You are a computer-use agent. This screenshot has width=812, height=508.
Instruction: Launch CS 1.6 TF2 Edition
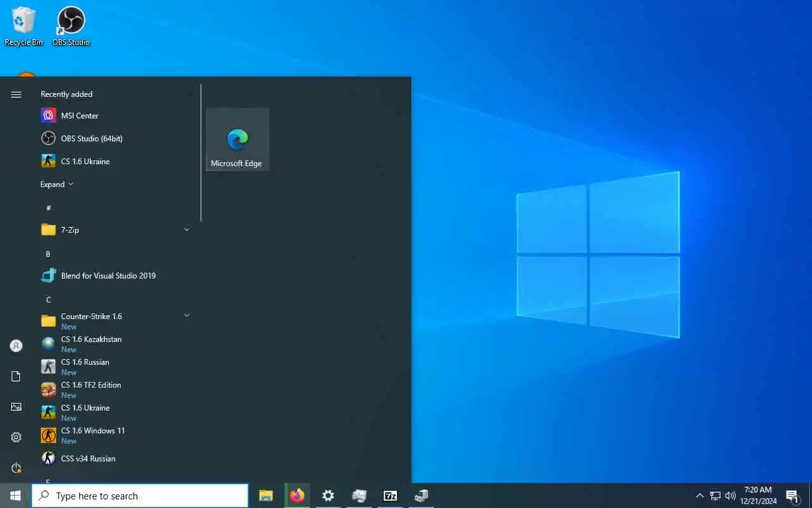[x=114, y=389]
